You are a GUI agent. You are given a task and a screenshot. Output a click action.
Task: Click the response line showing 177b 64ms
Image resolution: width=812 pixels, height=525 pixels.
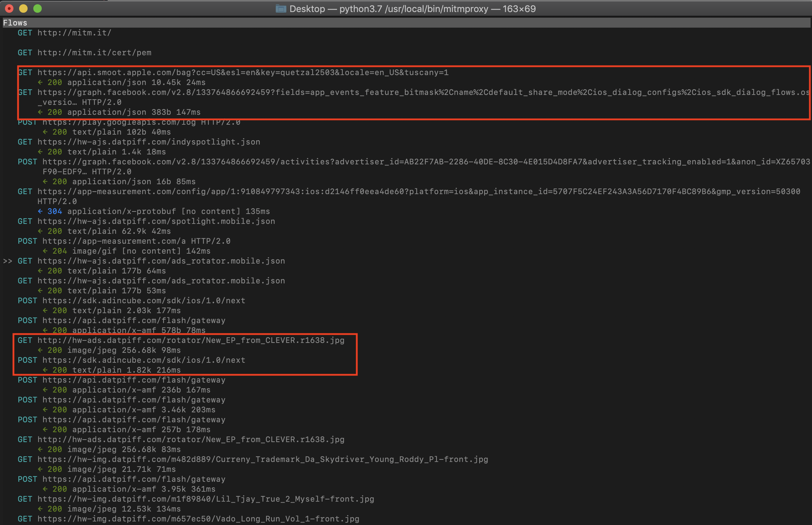pyautogui.click(x=102, y=271)
